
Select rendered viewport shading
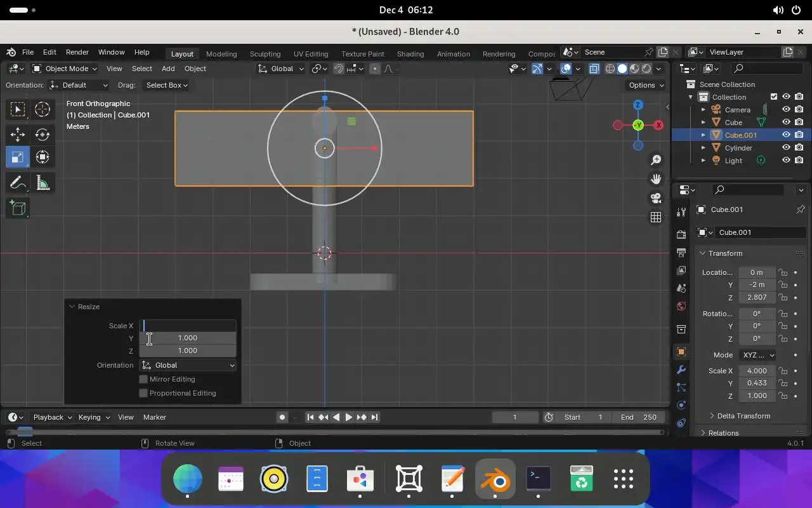(x=646, y=69)
